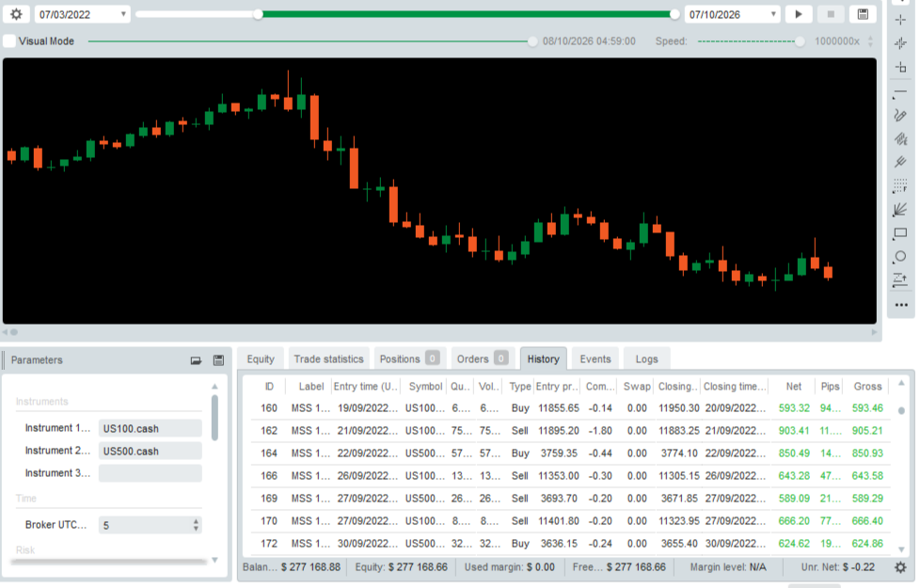The width and height of the screenshot is (920, 588).
Task: Sort by Swap column header
Action: tap(637, 386)
